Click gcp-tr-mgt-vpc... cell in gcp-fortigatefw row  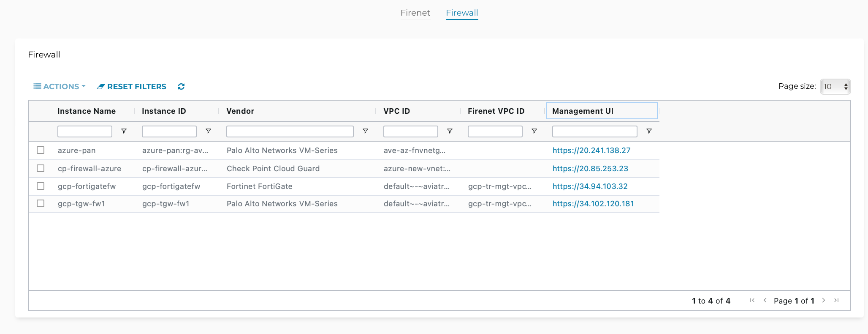(500, 186)
